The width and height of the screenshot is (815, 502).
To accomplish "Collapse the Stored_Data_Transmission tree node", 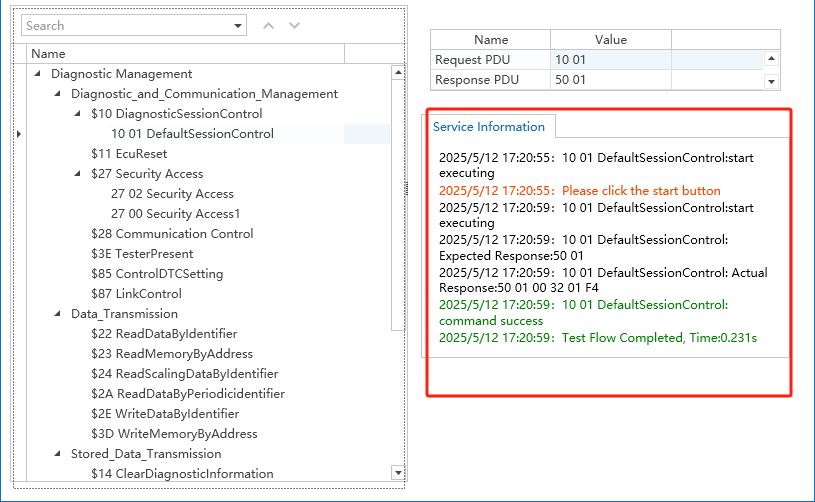I will click(x=58, y=454).
